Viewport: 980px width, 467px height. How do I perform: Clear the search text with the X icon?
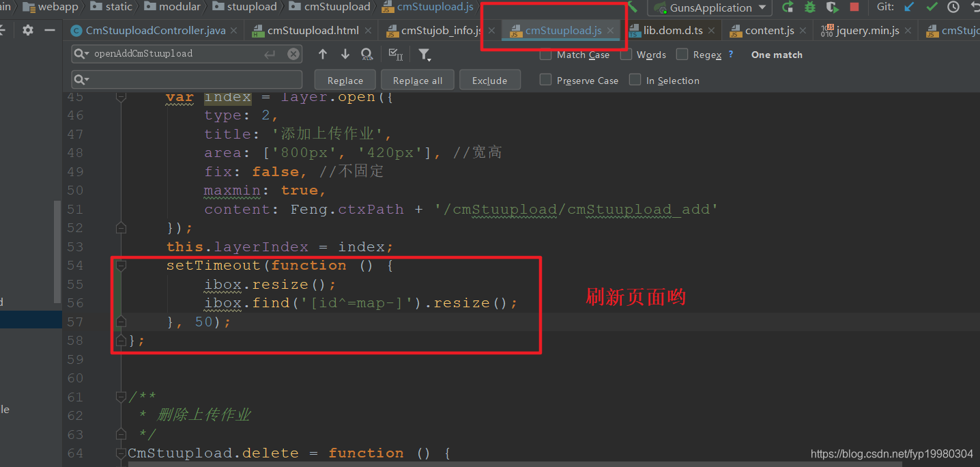pos(293,54)
